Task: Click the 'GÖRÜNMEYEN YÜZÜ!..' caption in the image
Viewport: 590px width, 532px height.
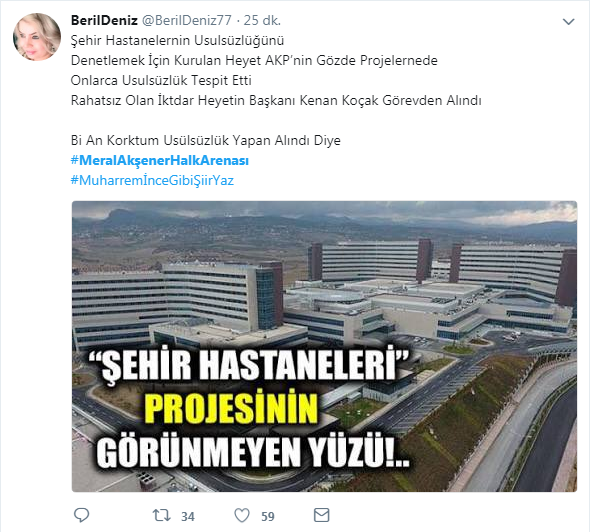Action: tap(253, 452)
